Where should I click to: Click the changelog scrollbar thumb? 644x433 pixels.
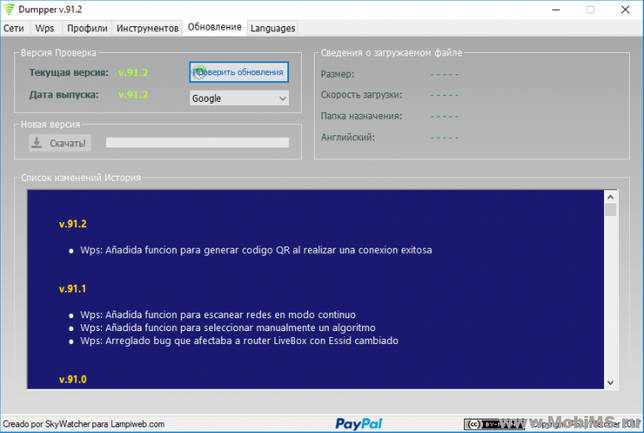pyautogui.click(x=611, y=210)
